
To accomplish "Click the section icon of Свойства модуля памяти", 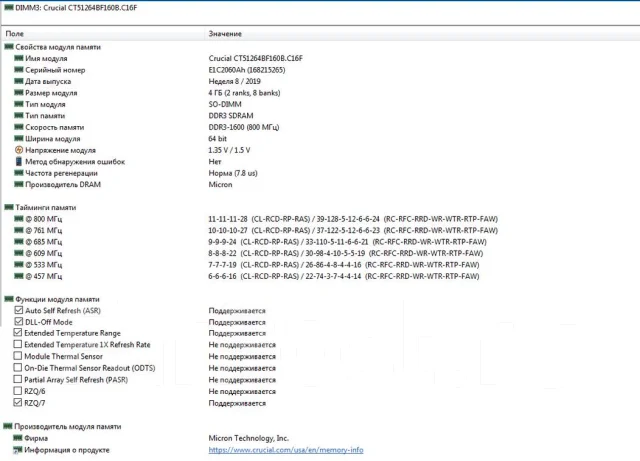I will 9,47.
